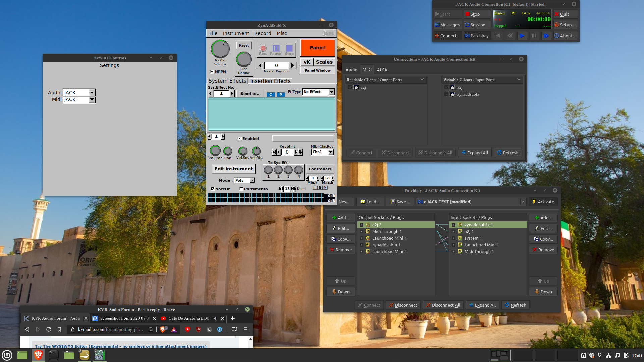Click the Brave Shields icon in toolbar
The image size is (644, 362).
click(x=163, y=329)
